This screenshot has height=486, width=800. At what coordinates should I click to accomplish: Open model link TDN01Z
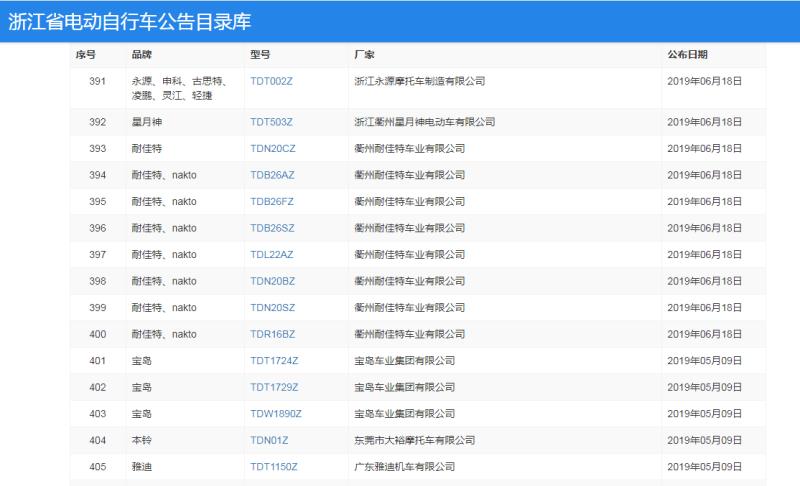pos(269,440)
